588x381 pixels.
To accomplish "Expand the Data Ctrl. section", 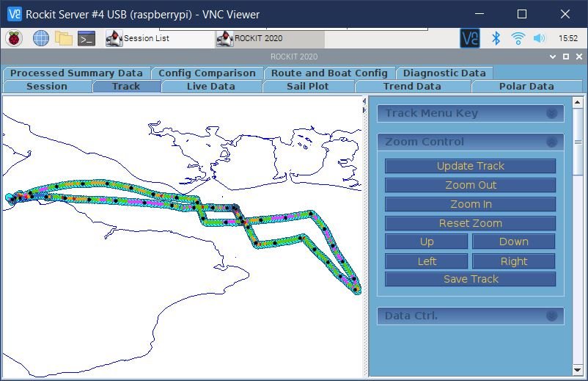I will pyautogui.click(x=551, y=316).
